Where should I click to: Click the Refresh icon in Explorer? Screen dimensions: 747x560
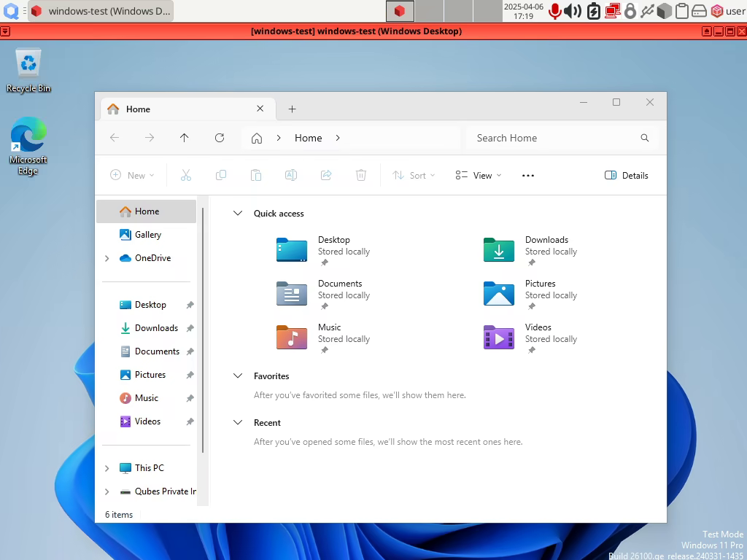click(x=220, y=138)
